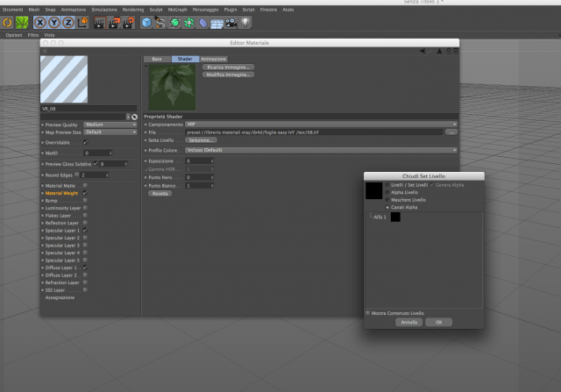Switch to the Base tab
Image resolution: width=561 pixels, height=392 pixels.
click(x=157, y=59)
